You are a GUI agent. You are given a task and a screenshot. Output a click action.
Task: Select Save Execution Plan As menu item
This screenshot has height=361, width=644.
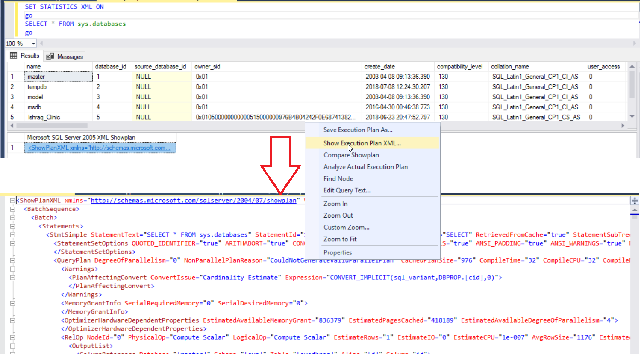(358, 130)
